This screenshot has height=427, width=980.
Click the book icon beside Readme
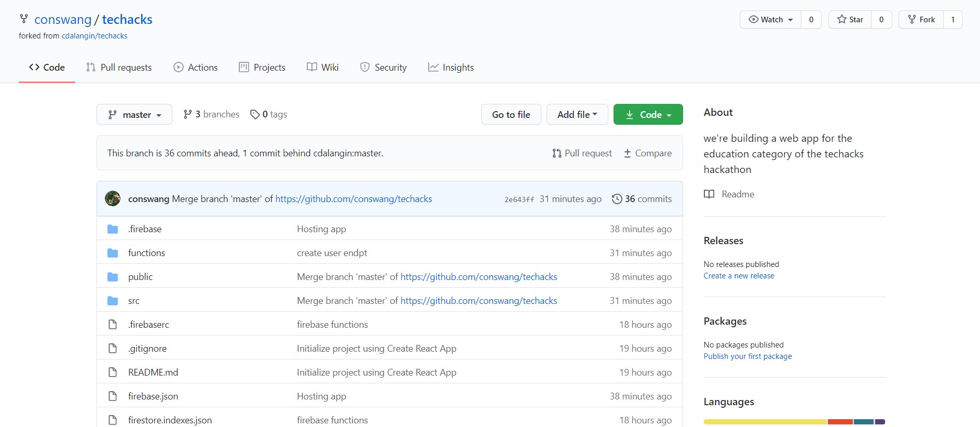[709, 194]
